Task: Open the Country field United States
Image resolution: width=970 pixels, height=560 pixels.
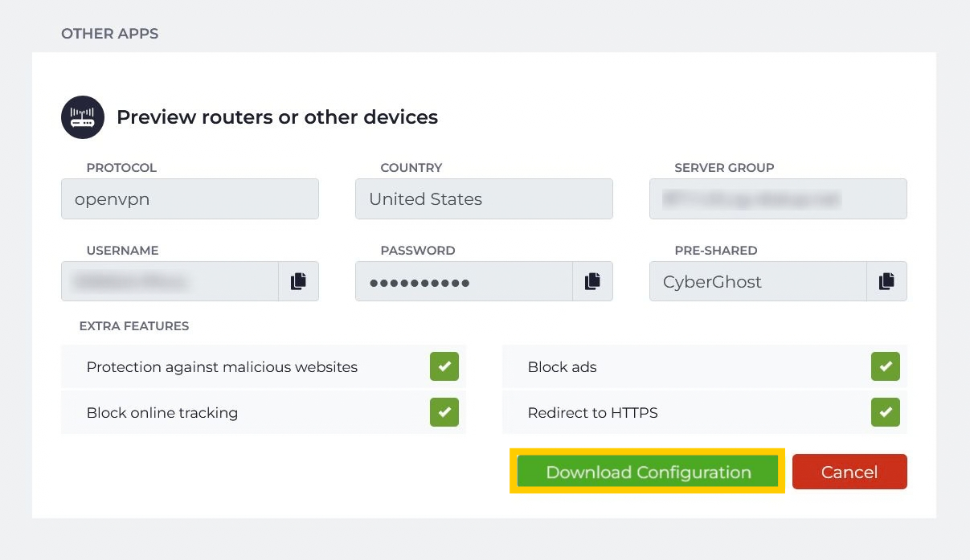Action: click(x=484, y=199)
